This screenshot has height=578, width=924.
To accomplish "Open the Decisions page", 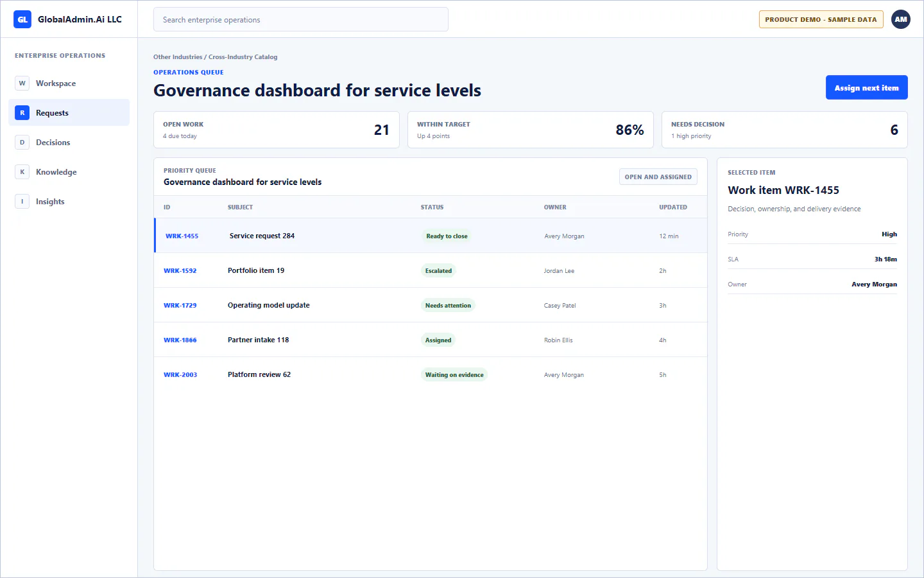I will click(x=69, y=143).
